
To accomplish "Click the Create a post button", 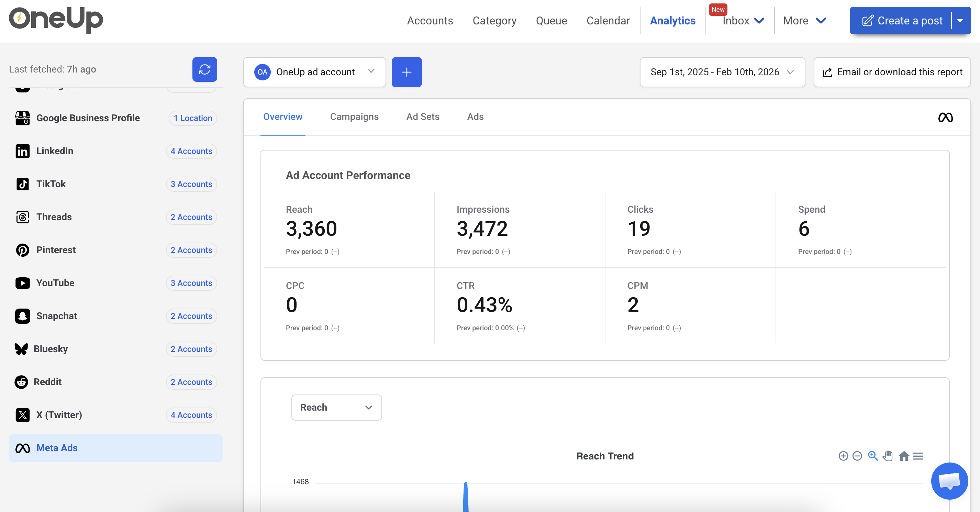I will tap(902, 21).
